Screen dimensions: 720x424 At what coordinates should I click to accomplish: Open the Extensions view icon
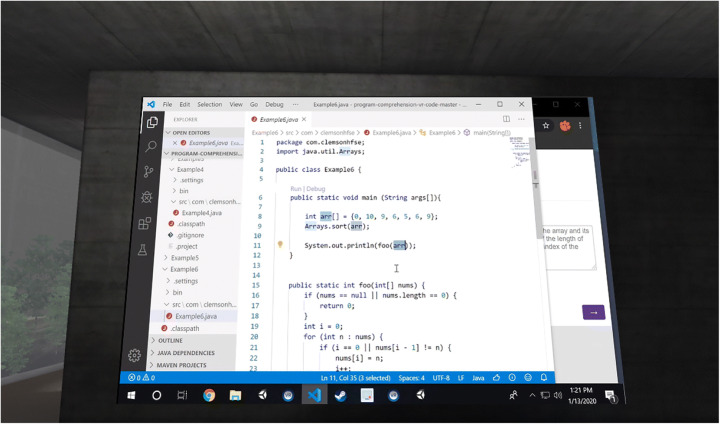(145, 223)
